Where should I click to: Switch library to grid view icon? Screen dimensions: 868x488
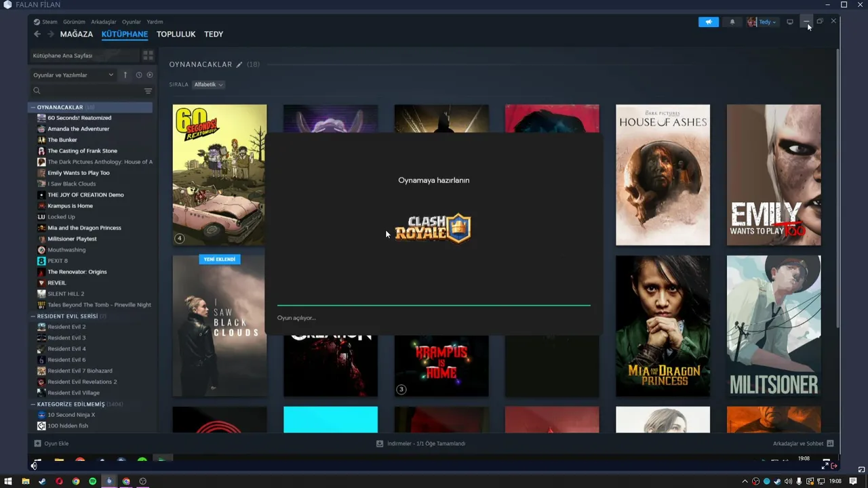click(x=148, y=56)
